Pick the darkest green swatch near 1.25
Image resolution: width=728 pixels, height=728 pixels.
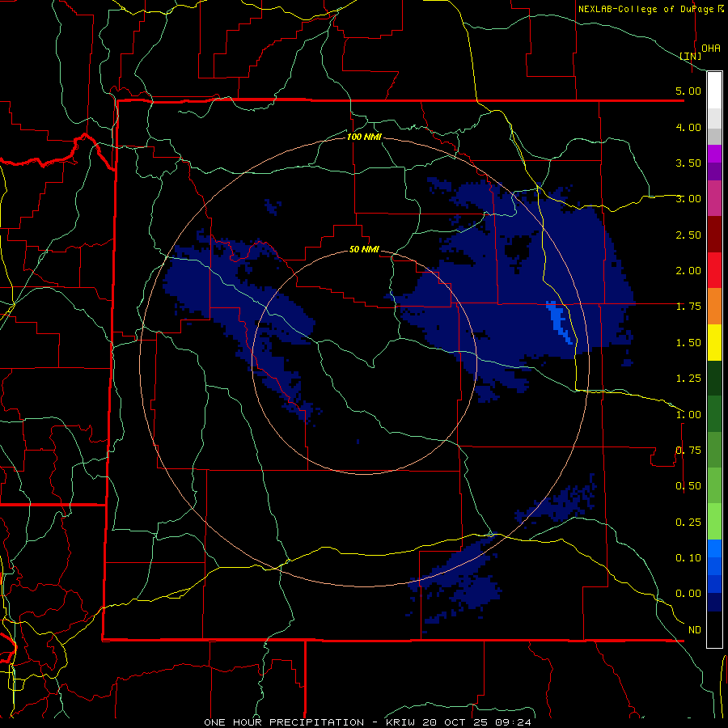click(714, 379)
